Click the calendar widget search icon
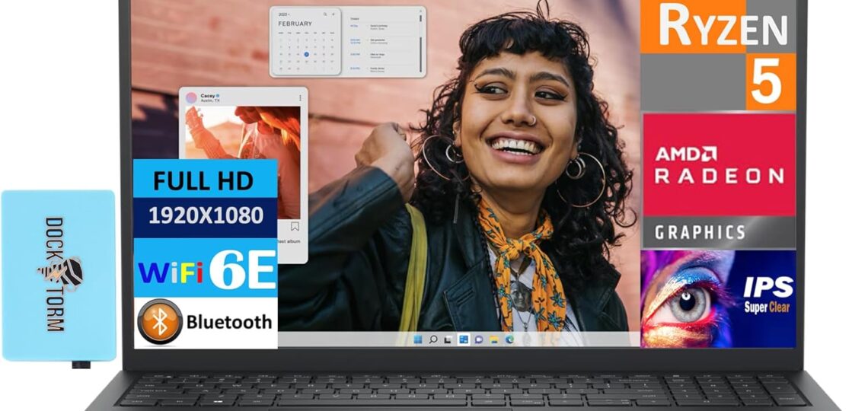 click(x=325, y=14)
